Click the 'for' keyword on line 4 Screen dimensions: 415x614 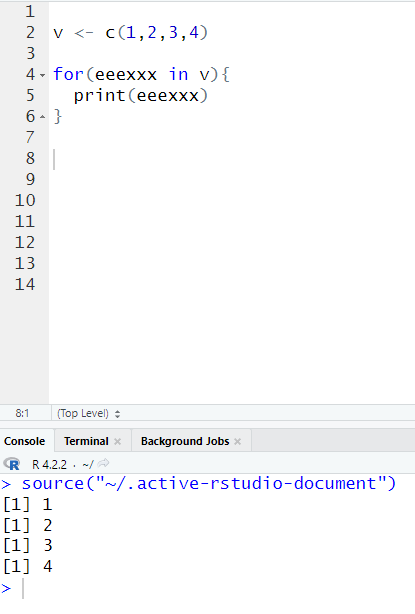pyautogui.click(x=68, y=74)
